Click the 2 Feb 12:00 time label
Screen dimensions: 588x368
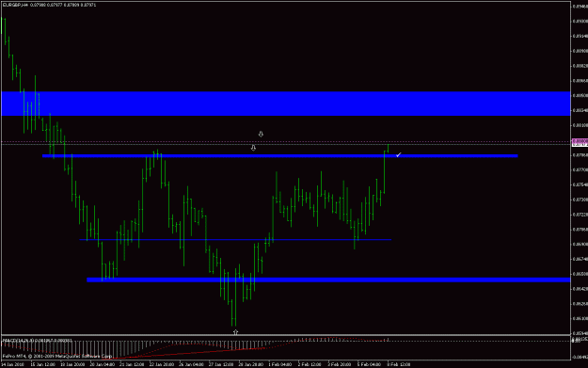[310, 364]
